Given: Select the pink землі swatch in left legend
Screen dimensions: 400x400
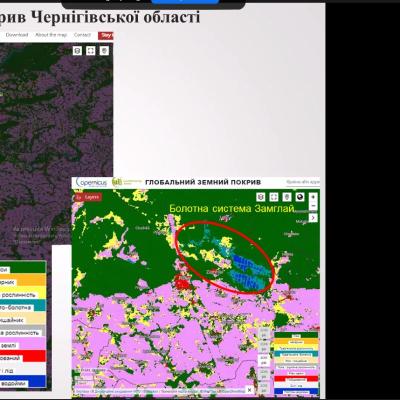Looking at the screenshot, I should (23, 343).
